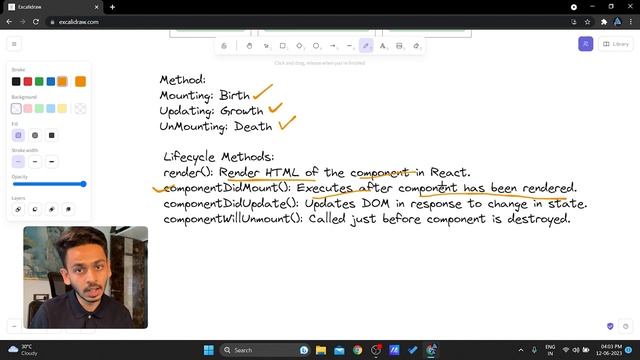Choose red stroke color
The width and height of the screenshot is (640, 360).
[x=28, y=82]
